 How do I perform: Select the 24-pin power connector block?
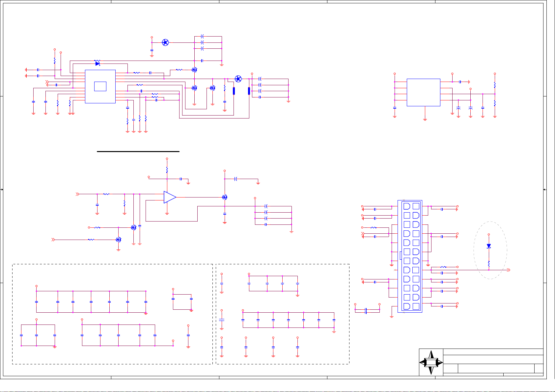click(x=410, y=256)
